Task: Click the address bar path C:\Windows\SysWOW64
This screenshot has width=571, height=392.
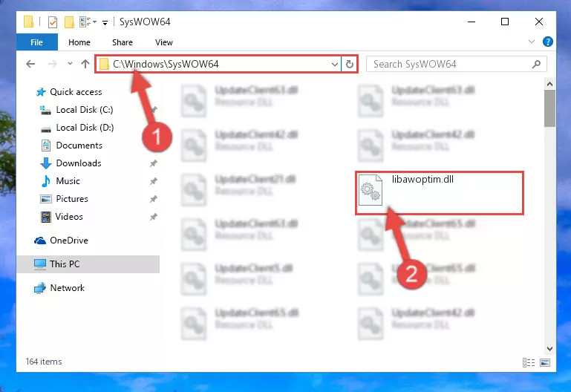Action: tap(166, 64)
